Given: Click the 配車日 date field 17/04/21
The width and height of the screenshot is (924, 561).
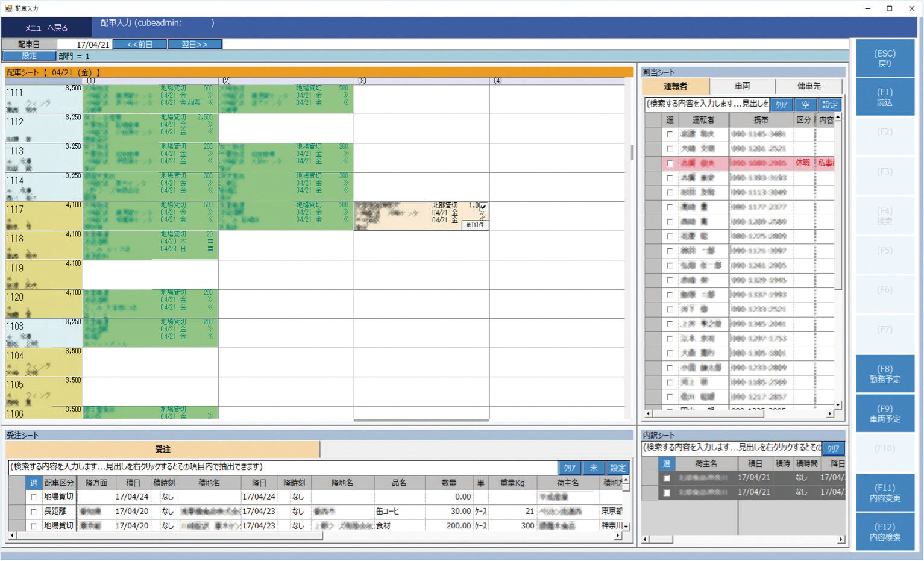Looking at the screenshot, I should 84,45.
